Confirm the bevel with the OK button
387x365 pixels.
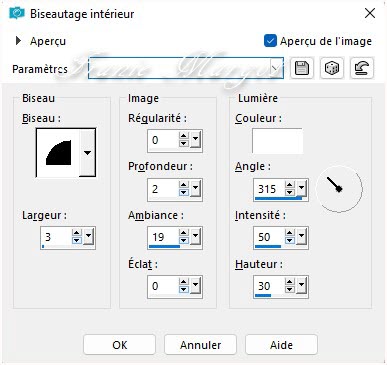click(x=119, y=345)
